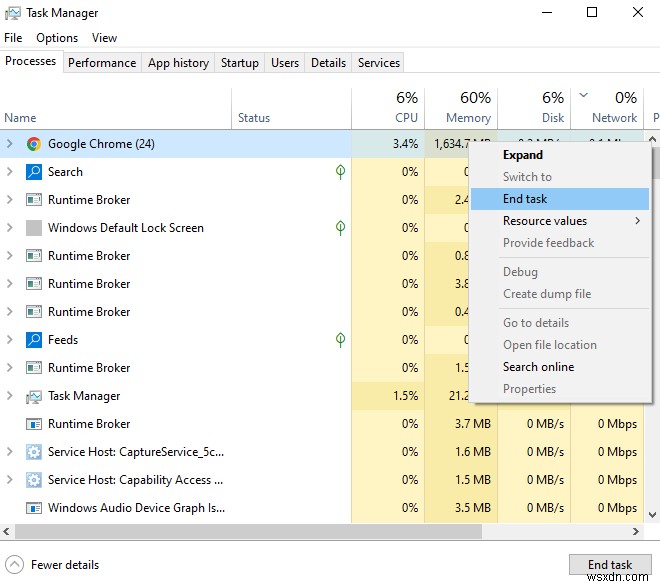Open the View menu

pos(104,38)
